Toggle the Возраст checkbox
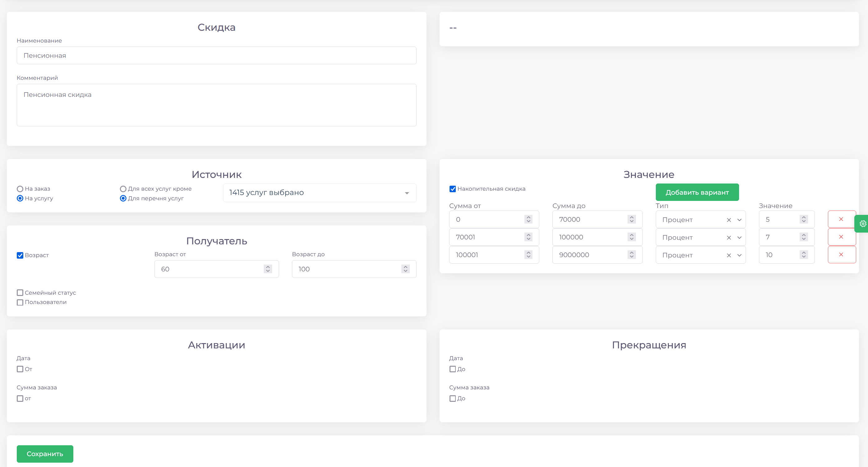Image resolution: width=868 pixels, height=467 pixels. (20, 255)
